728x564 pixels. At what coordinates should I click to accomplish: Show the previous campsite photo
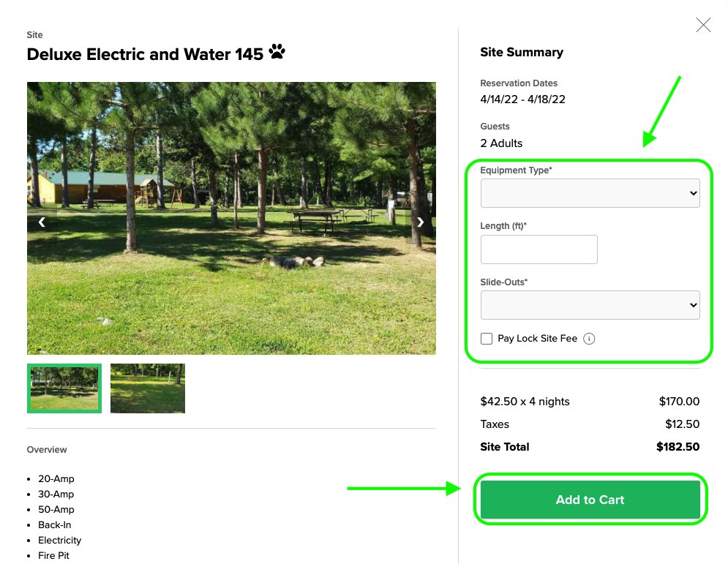click(42, 222)
